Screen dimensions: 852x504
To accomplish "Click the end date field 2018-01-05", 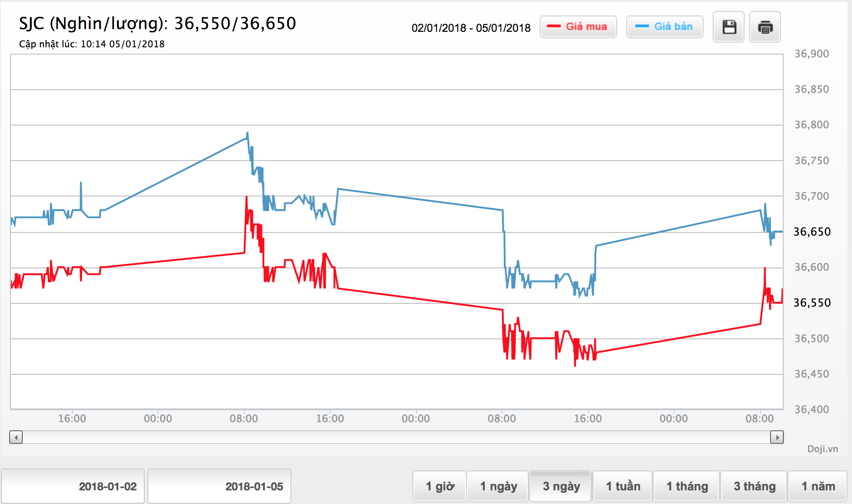I will 219,486.
